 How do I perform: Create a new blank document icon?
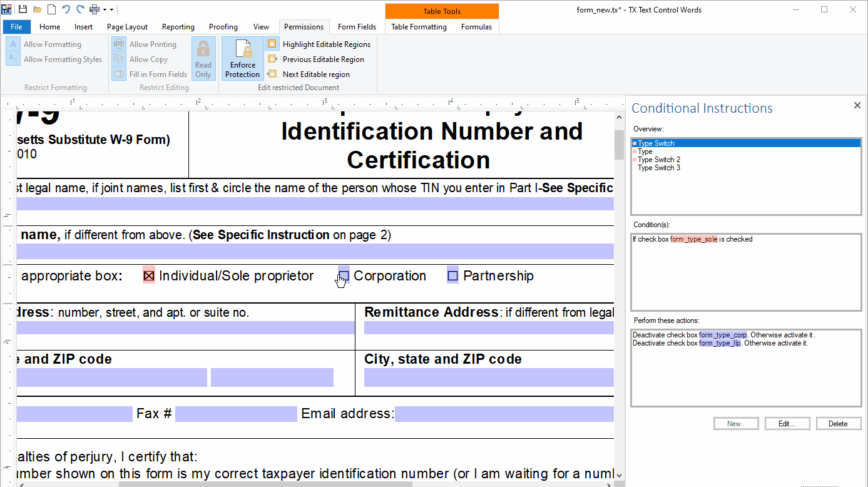[52, 9]
